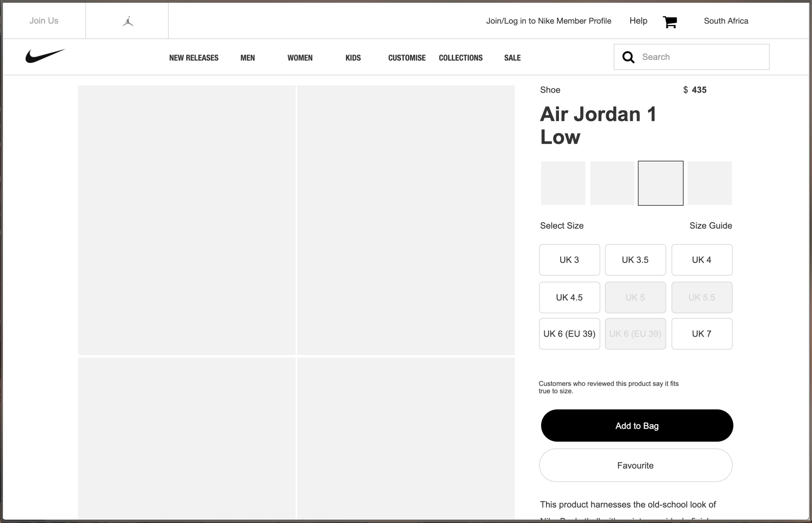This screenshot has height=523, width=812.
Task: Open the Help link
Action: 638,21
